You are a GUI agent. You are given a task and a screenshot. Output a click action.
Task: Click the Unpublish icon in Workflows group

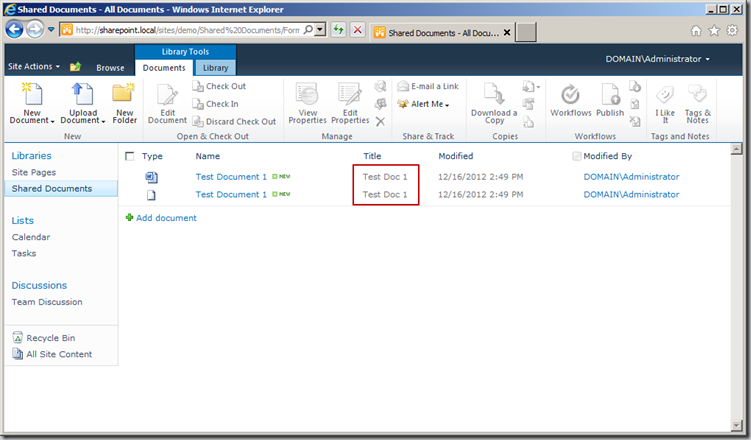635,86
